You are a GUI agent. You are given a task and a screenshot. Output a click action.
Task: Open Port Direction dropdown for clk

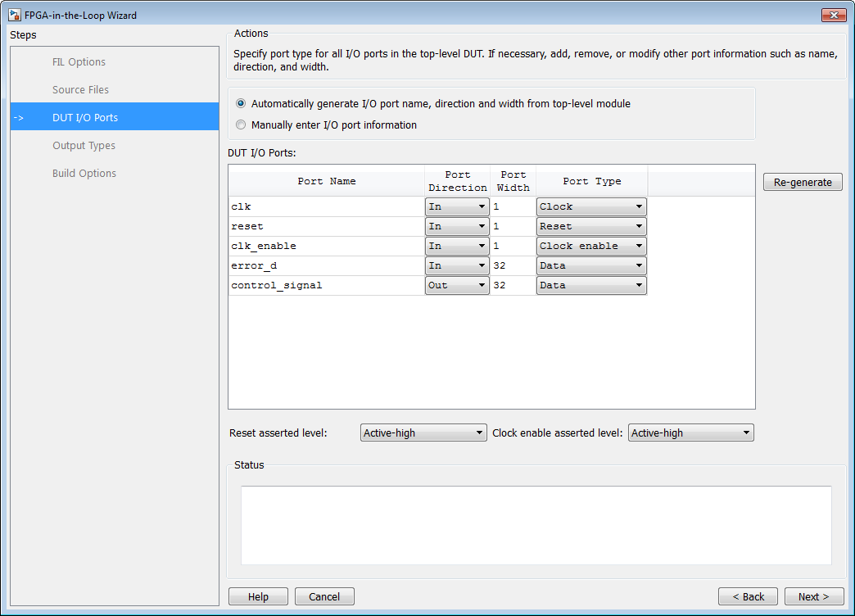point(457,207)
